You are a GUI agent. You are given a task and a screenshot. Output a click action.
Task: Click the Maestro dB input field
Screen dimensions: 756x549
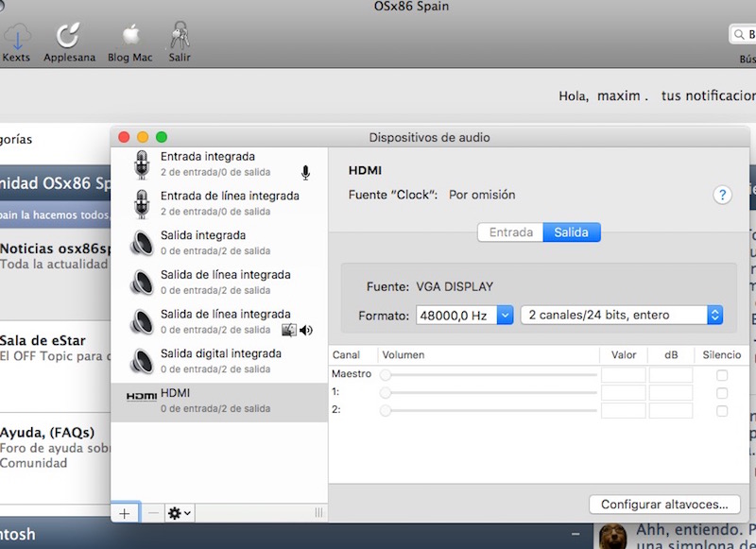[x=671, y=374]
